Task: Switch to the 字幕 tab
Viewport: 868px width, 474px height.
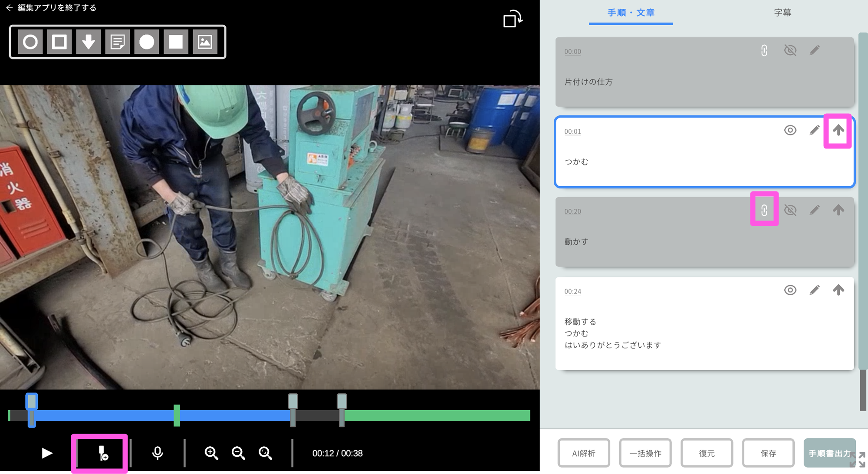Action: point(783,13)
